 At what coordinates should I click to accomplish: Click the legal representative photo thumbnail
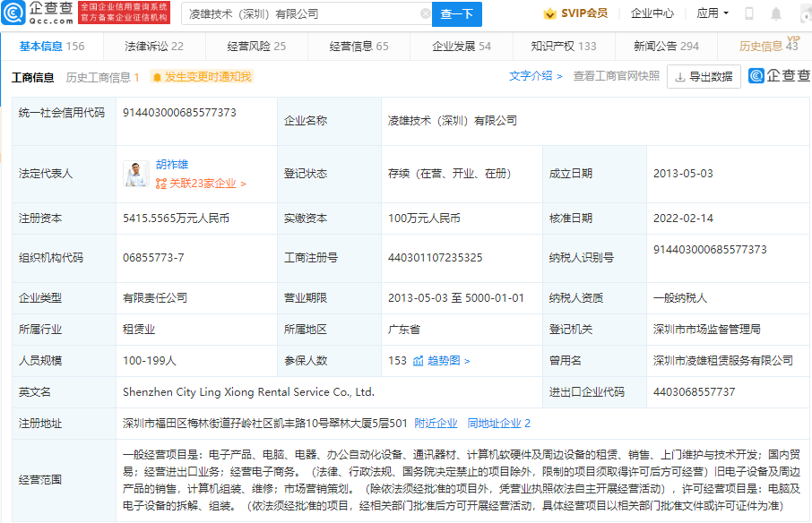[x=136, y=174]
